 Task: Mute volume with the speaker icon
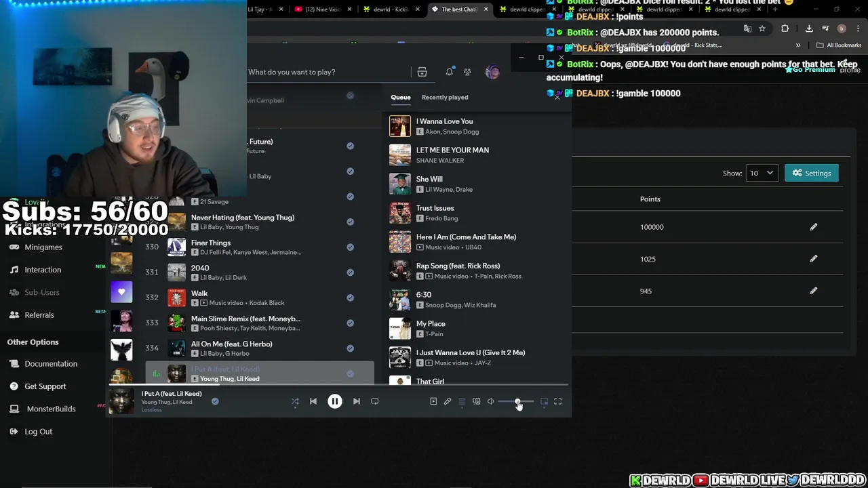[490, 401]
